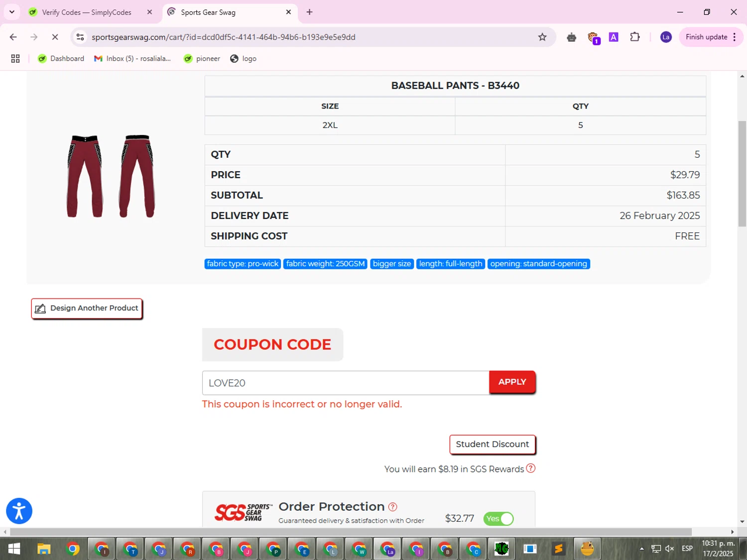Viewport: 747px width, 560px height.
Task: Open the Extensions puzzle icon
Action: (635, 37)
